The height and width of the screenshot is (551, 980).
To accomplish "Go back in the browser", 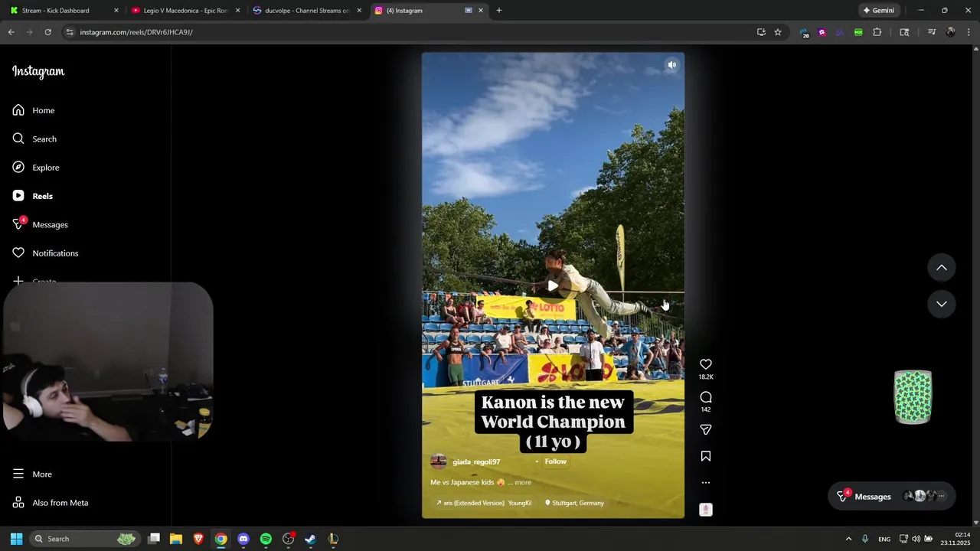I will (11, 32).
